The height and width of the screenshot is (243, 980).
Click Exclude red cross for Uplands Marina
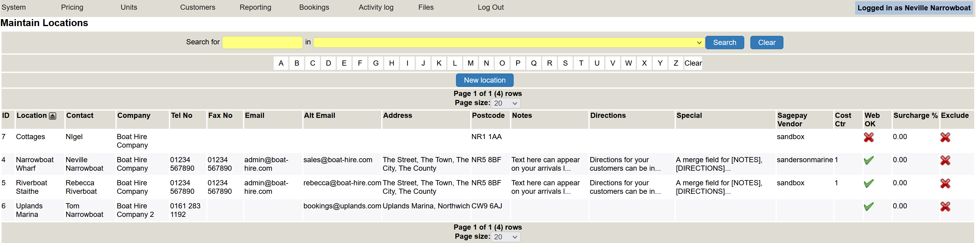tap(945, 207)
